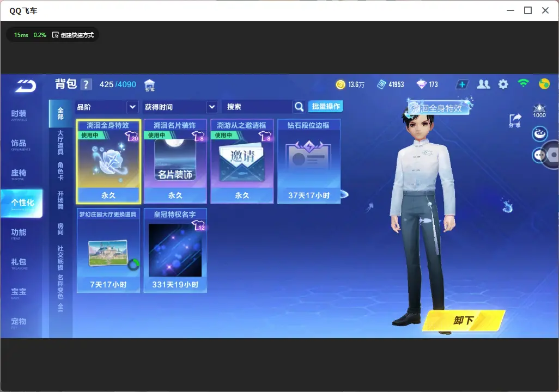The width and height of the screenshot is (559, 392).
Task: Switch to the 时装 category
Action: click(x=19, y=114)
